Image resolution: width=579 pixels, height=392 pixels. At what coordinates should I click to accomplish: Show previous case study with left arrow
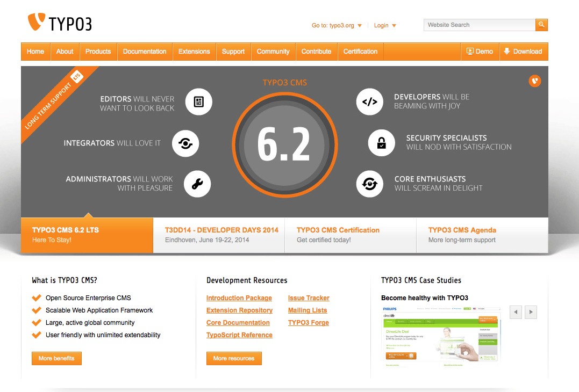click(x=516, y=312)
